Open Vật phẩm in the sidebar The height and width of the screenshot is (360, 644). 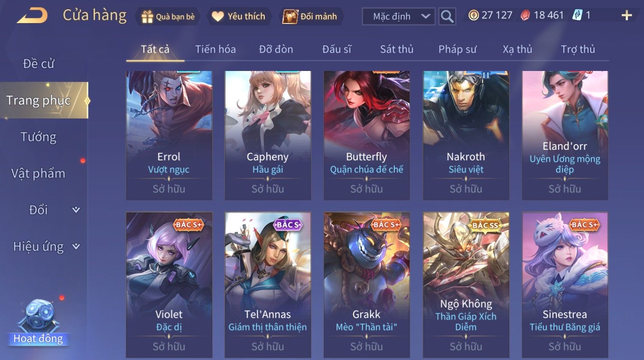[x=38, y=174]
